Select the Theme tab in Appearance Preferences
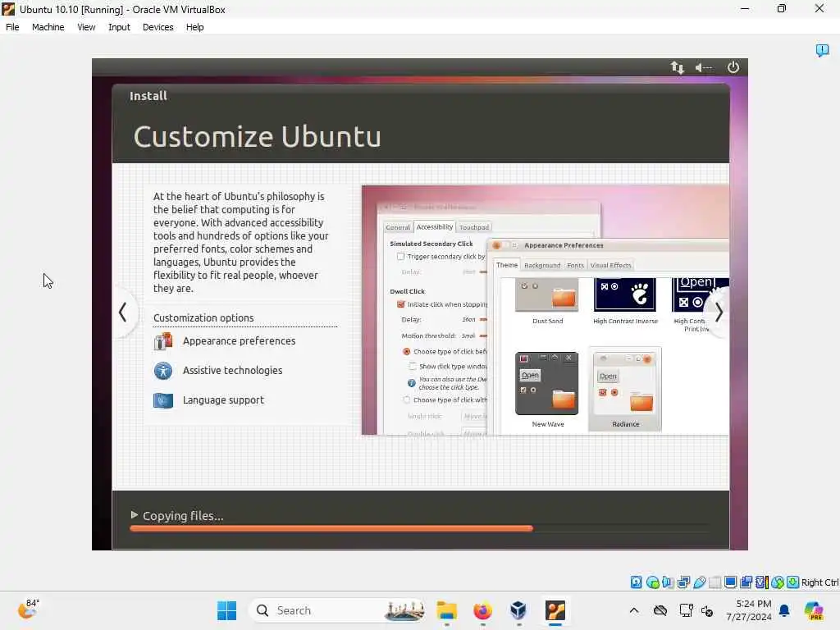 coord(507,265)
